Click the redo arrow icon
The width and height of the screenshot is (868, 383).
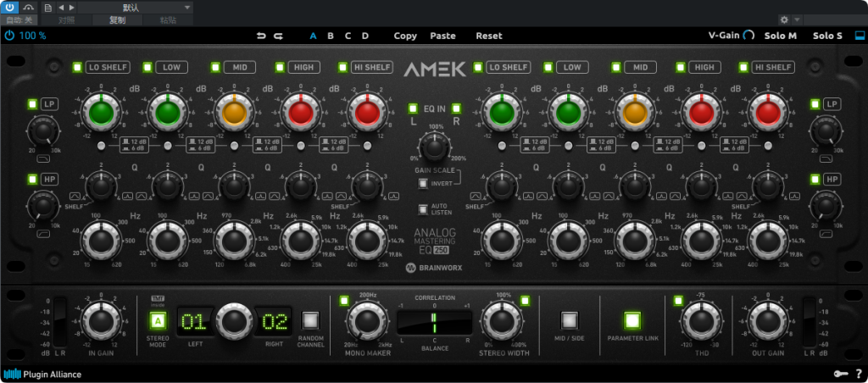(x=278, y=36)
